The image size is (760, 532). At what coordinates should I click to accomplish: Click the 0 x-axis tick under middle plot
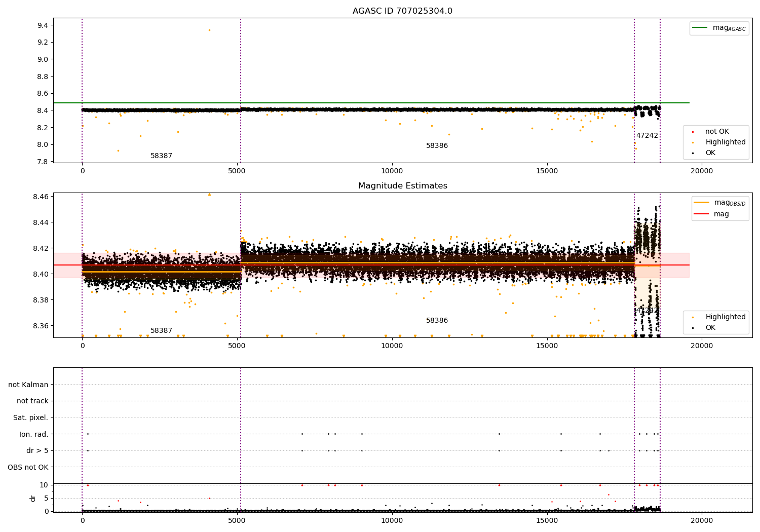coord(82,346)
